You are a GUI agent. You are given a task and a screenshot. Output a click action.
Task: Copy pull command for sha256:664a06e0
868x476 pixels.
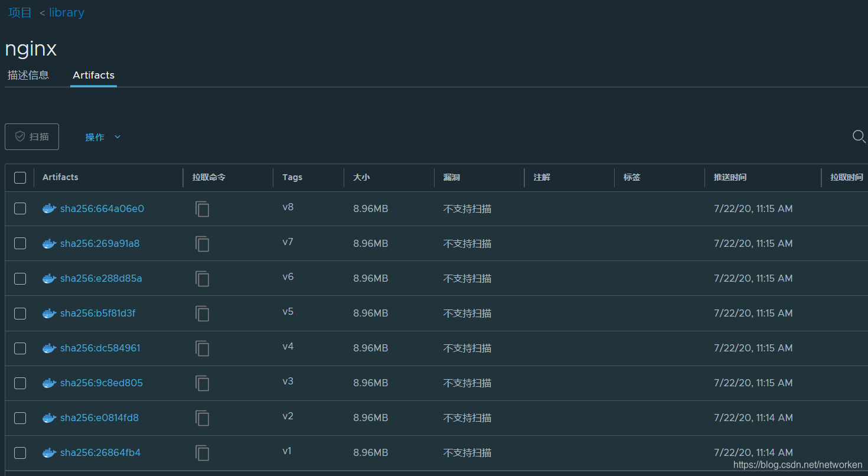203,209
